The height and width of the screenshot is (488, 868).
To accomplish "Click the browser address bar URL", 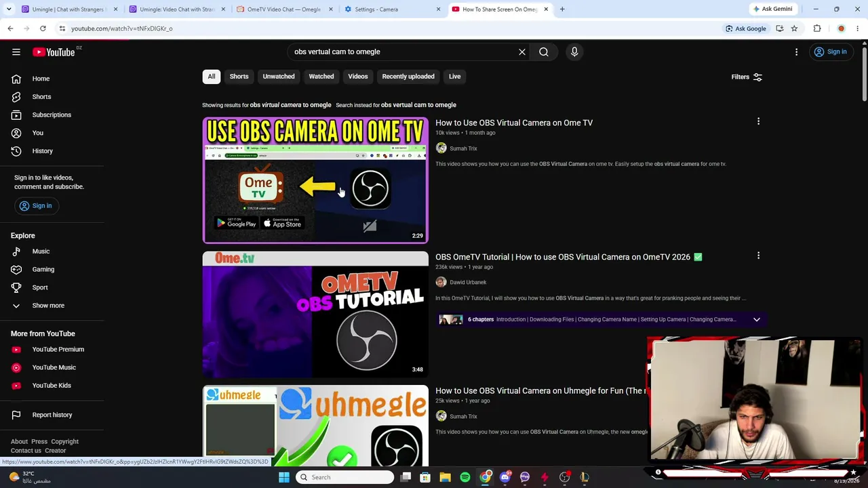I will pyautogui.click(x=122, y=28).
